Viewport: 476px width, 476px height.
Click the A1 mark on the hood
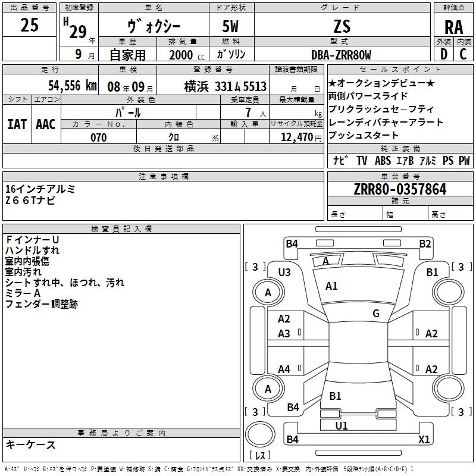tap(331, 286)
